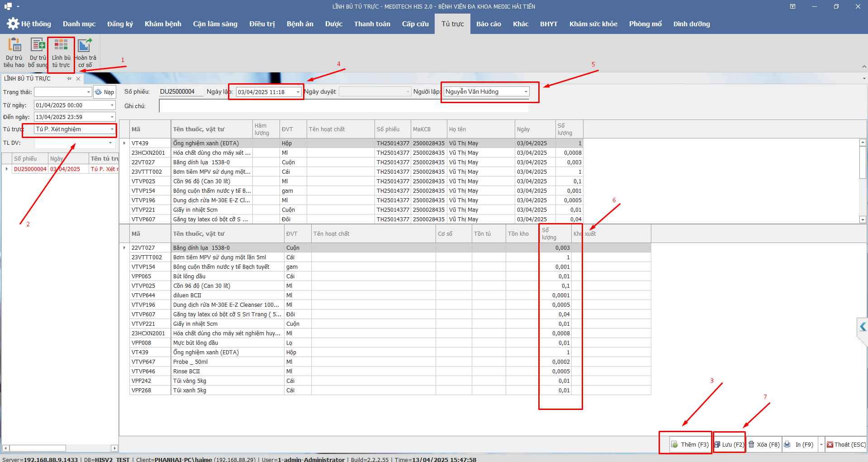Open the Ngày lập date picker
The image size is (868, 462).
(298, 92)
